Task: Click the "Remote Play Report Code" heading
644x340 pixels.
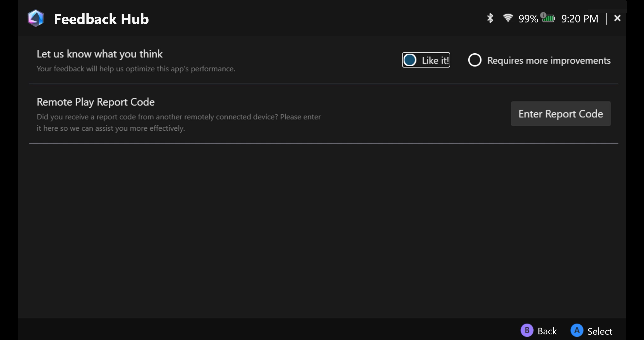Action: tap(95, 102)
